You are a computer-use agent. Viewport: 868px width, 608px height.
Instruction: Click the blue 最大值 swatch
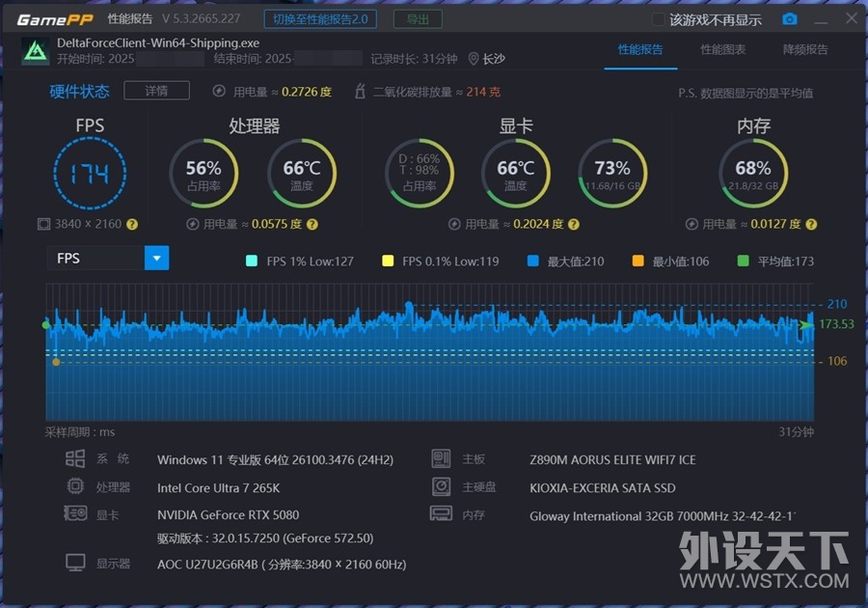(533, 261)
